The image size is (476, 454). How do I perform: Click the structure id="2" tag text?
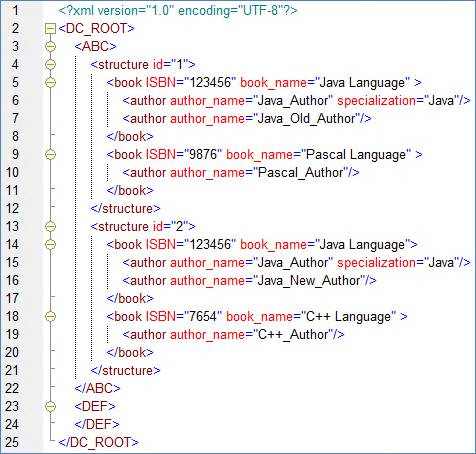point(143,226)
